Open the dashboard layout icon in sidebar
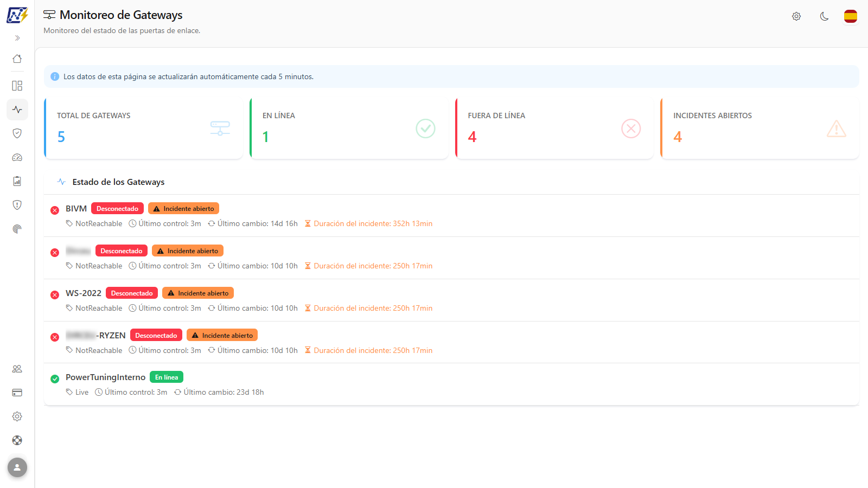Screen dimensions: 868x488 click(17, 86)
